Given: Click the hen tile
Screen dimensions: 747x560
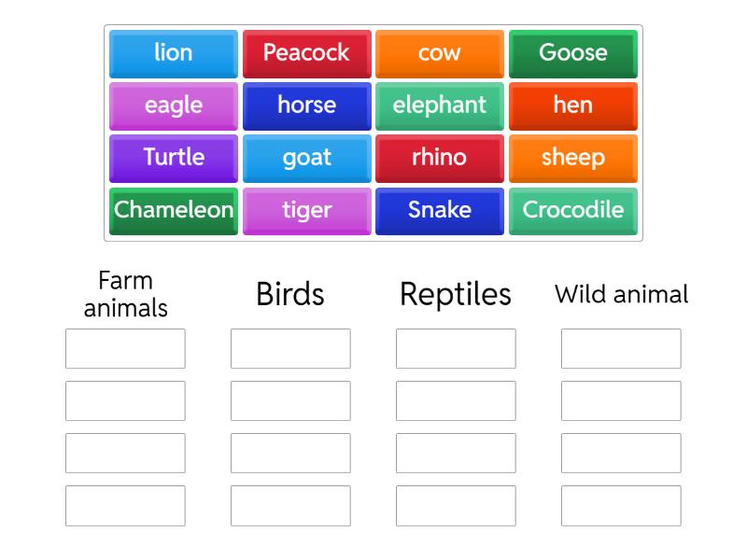Looking at the screenshot, I should coord(573,105).
